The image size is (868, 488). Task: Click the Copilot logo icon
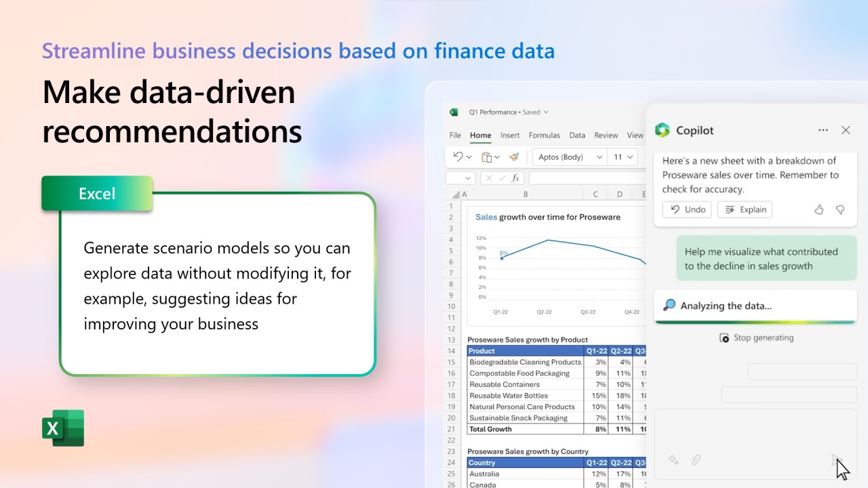pos(662,130)
